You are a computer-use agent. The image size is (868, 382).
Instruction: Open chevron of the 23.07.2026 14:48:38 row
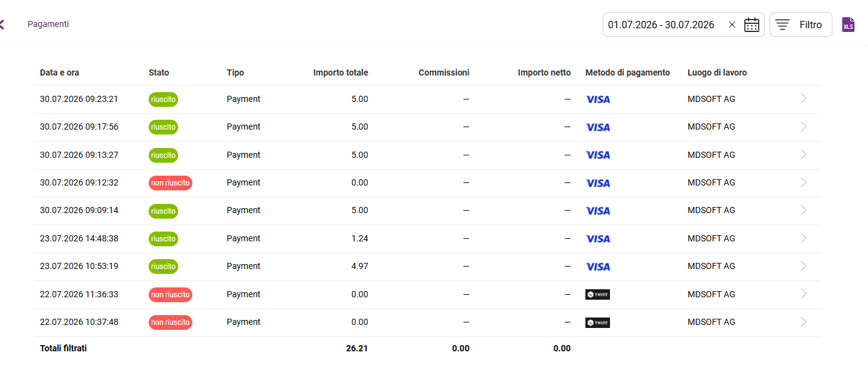[x=803, y=238]
